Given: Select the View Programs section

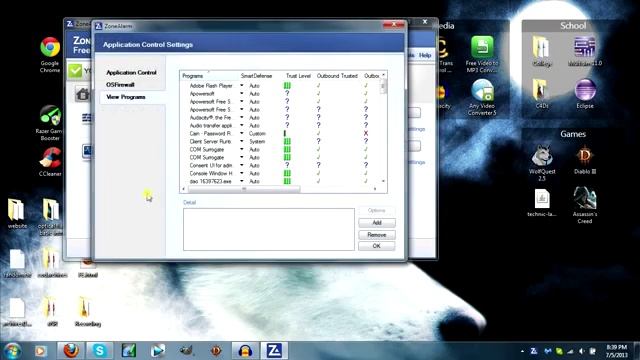Looking at the screenshot, I should pos(126,97).
